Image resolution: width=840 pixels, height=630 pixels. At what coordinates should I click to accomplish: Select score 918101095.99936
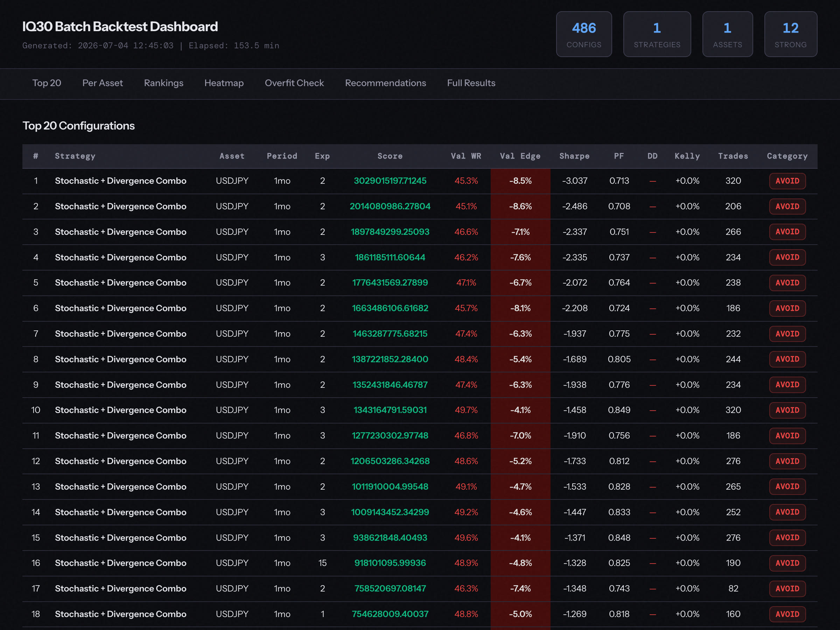(x=390, y=563)
